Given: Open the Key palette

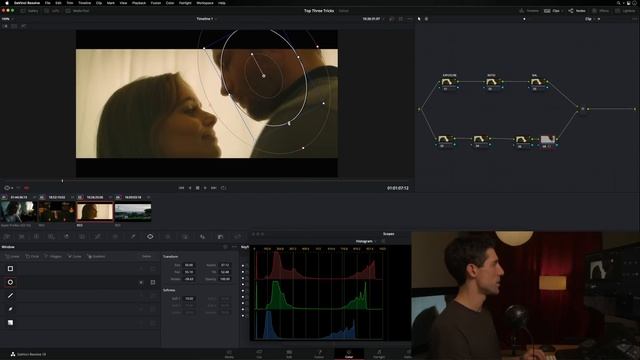Looking at the screenshot, I should [x=220, y=237].
